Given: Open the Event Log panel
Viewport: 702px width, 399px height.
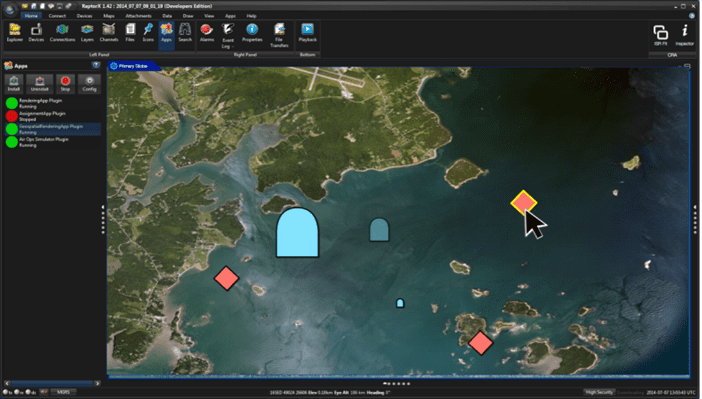Looking at the screenshot, I should tap(228, 35).
